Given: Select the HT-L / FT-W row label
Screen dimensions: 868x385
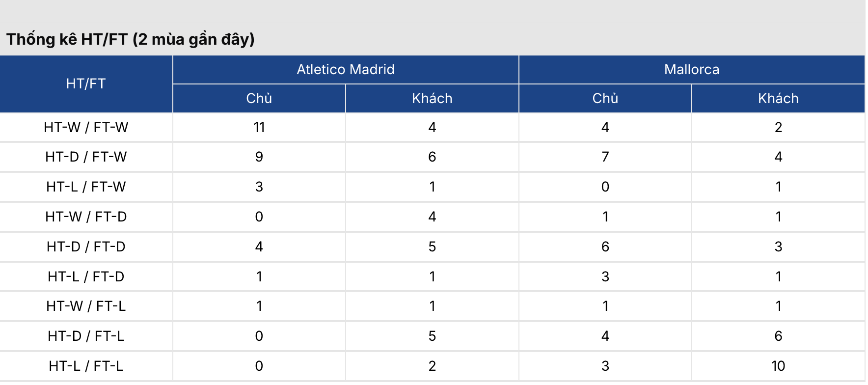Looking at the screenshot, I should point(86,187).
